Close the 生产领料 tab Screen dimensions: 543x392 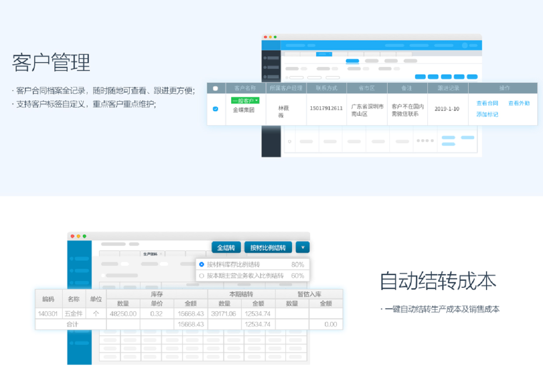(161, 254)
